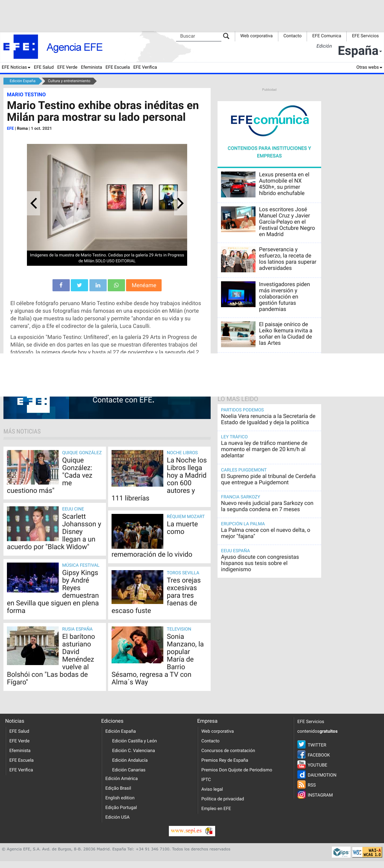
Task: Open EFE Servicios header link
Action: (365, 36)
